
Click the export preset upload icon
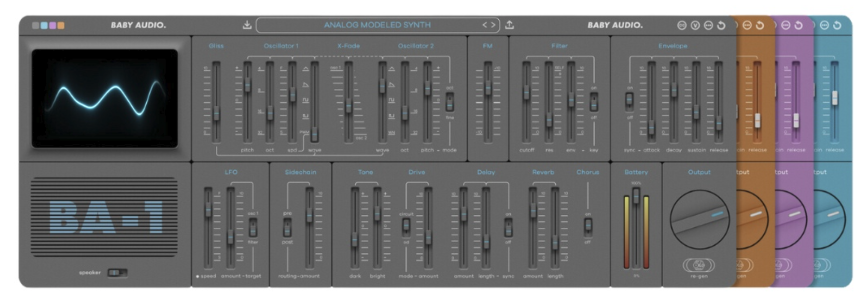pyautogui.click(x=509, y=25)
